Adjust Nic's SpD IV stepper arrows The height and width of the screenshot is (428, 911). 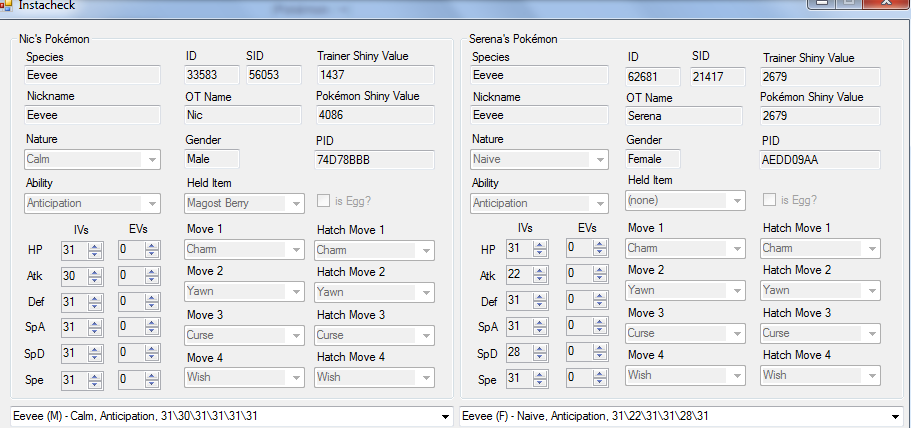(95, 354)
